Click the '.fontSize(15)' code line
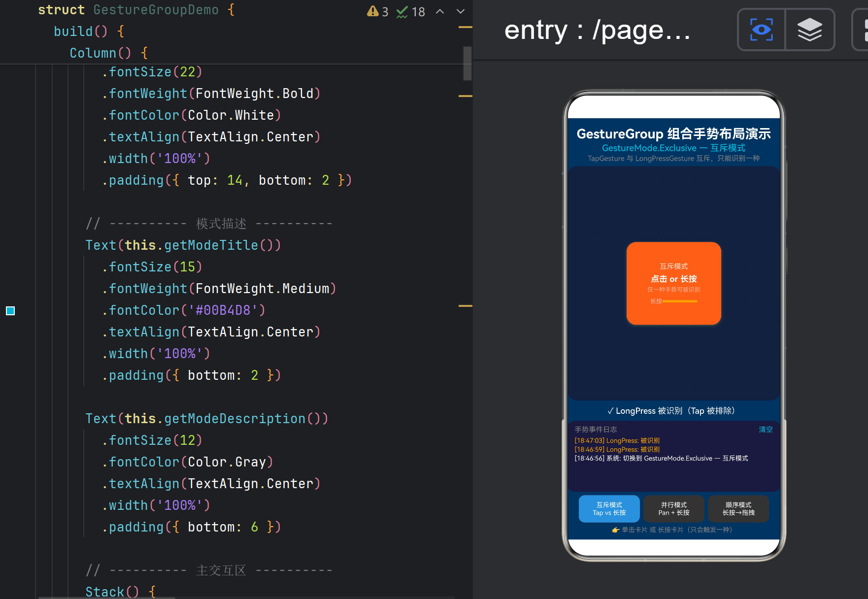 [152, 267]
